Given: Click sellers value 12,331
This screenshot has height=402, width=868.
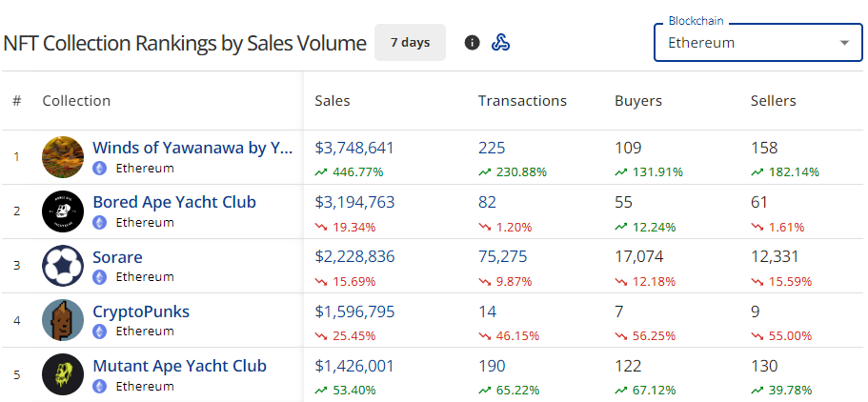Looking at the screenshot, I should pos(775,256).
